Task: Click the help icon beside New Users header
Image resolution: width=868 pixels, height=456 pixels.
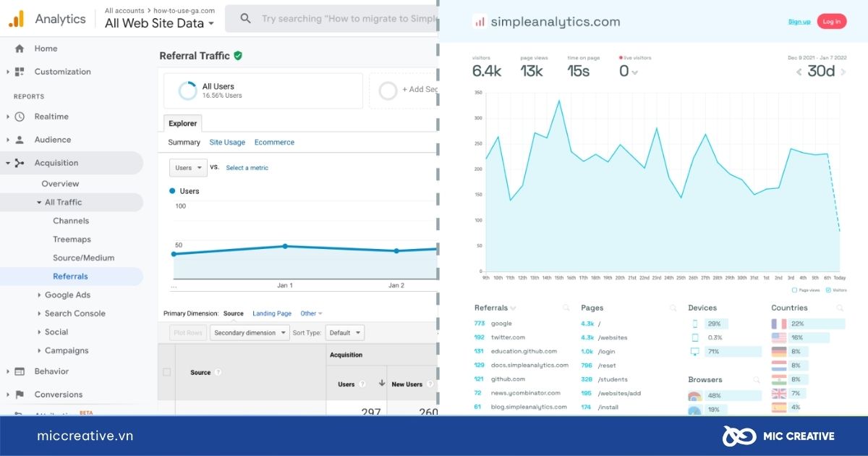Action: point(430,384)
